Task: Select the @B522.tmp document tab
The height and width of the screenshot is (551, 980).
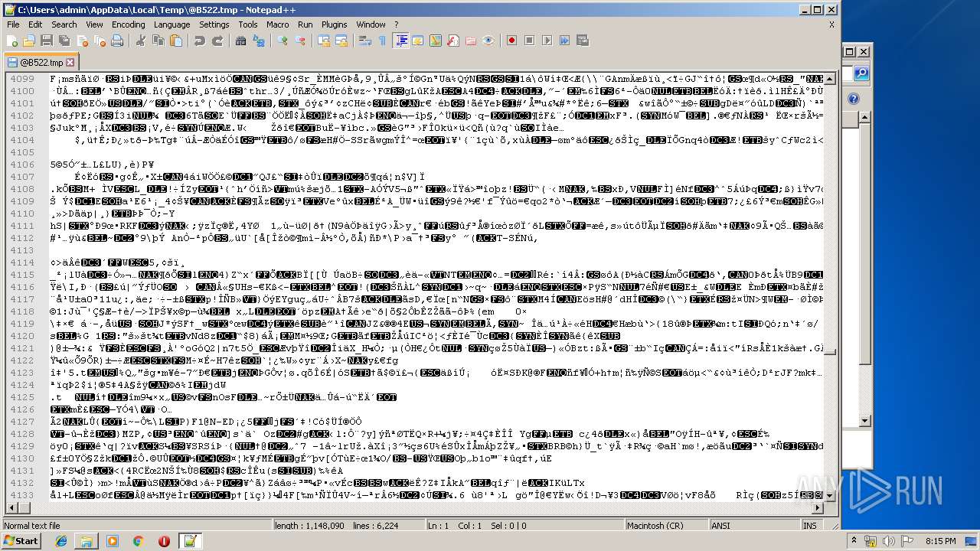Action: [41, 62]
